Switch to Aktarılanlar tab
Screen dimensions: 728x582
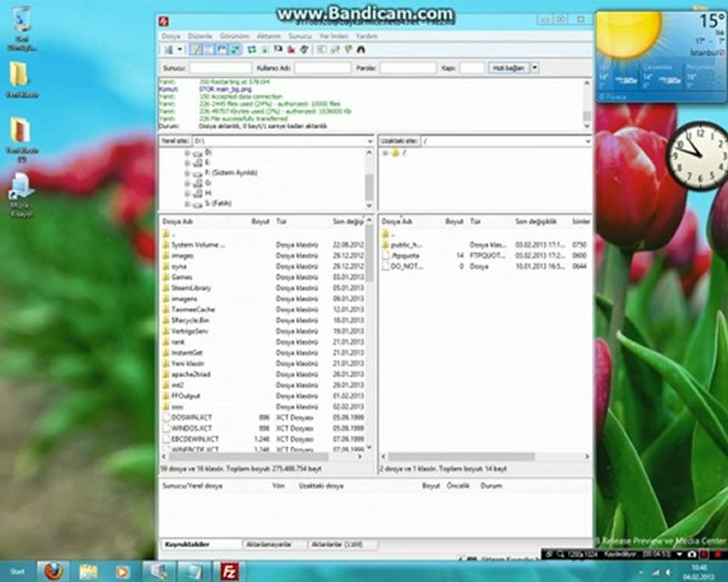click(x=342, y=544)
